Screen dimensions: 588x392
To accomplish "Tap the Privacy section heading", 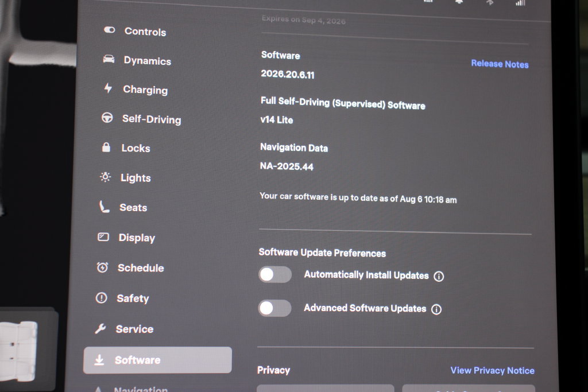I will pos(274,370).
